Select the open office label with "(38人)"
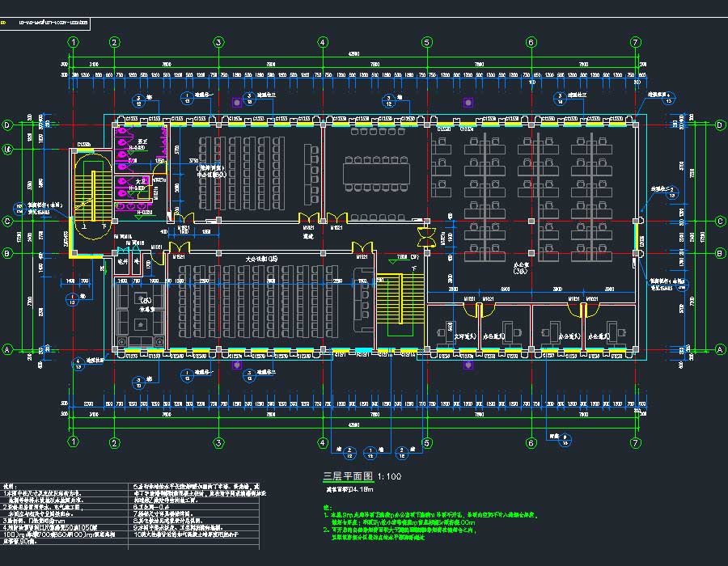 click(x=520, y=268)
